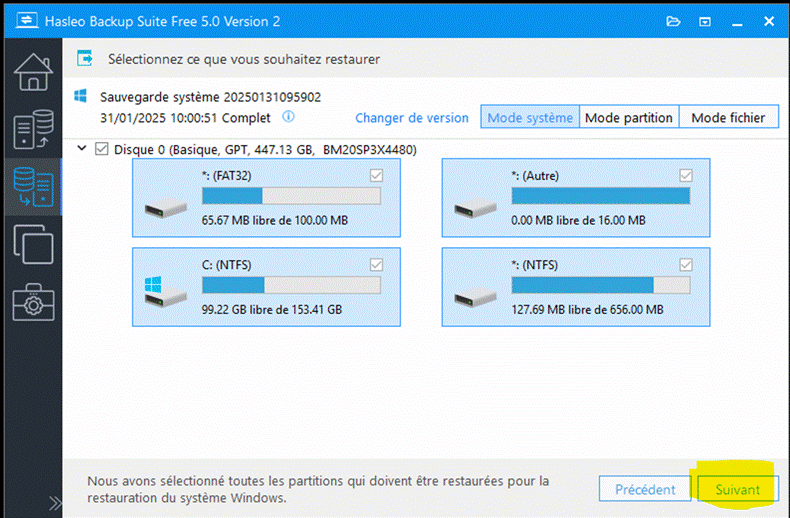Switch to Mode système tab
Viewport: 790px width, 518px height.
pyautogui.click(x=530, y=117)
